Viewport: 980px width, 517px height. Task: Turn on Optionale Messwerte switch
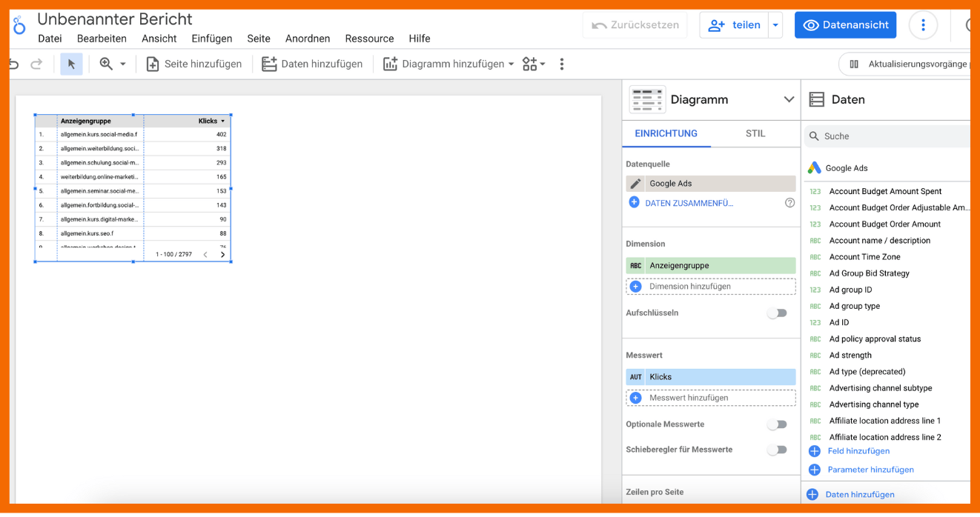click(776, 424)
